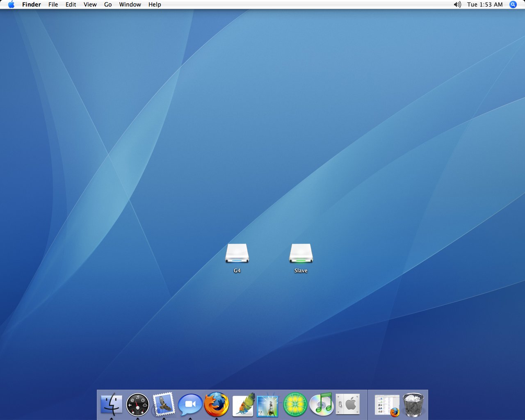
Task: Open the Mail app in Dock
Action: 164,404
